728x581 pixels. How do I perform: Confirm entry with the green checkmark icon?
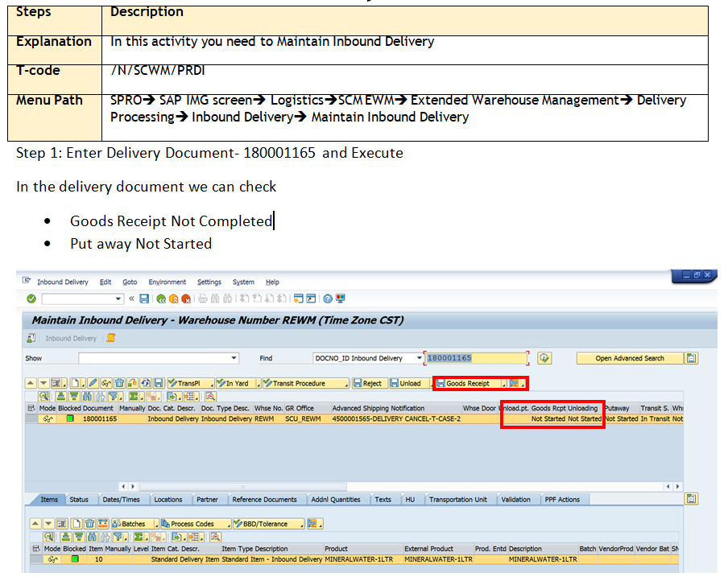pyautogui.click(x=30, y=299)
